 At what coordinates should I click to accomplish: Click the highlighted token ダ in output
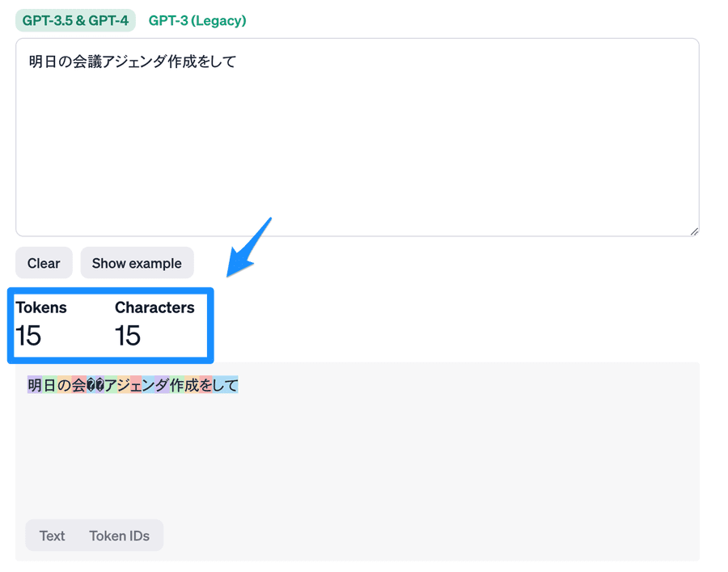click(x=162, y=385)
